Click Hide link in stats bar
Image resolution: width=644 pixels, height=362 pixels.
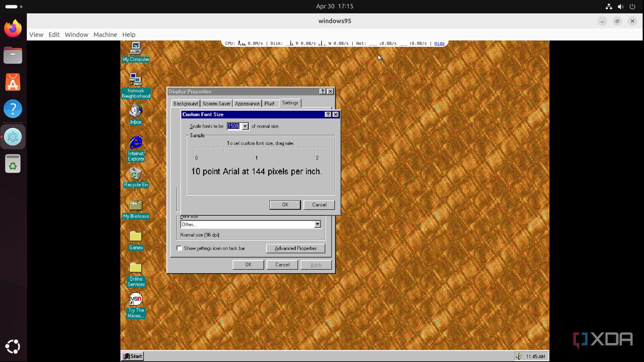(x=439, y=43)
